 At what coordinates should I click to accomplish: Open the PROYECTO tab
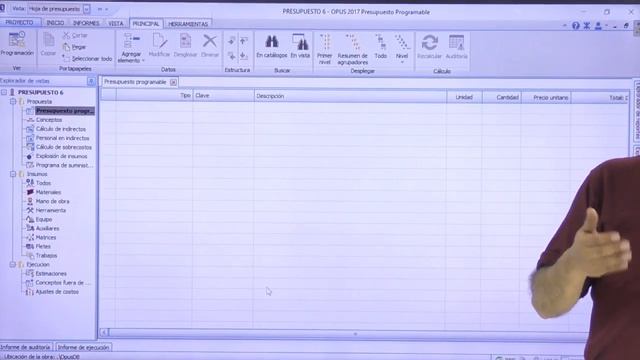pos(20,22)
